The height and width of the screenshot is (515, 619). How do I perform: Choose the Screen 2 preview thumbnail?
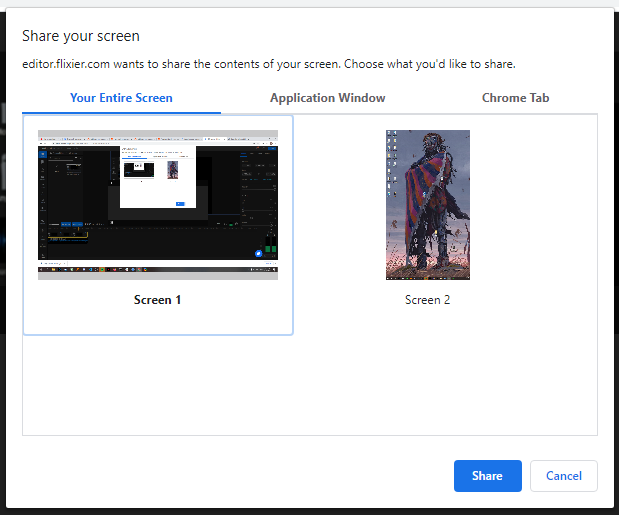pos(428,205)
